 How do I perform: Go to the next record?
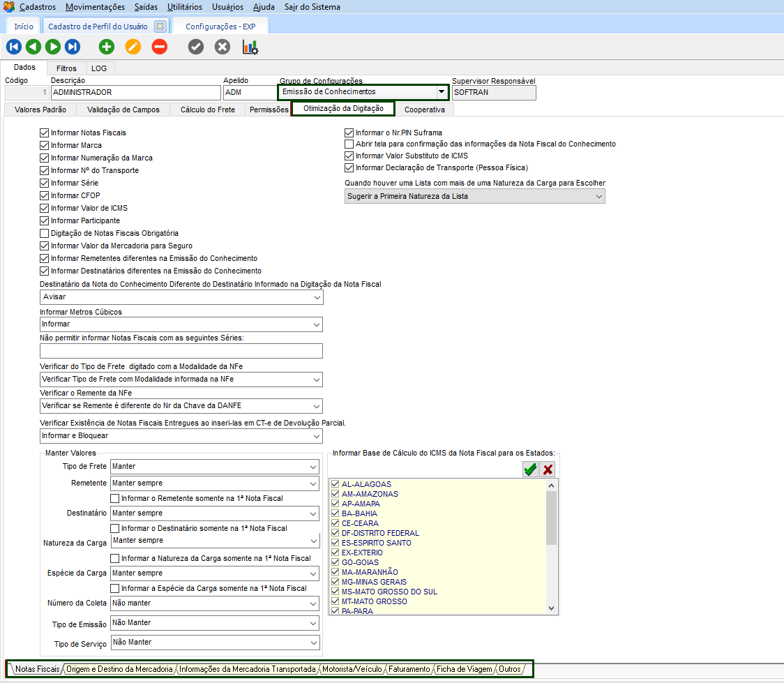coord(53,47)
